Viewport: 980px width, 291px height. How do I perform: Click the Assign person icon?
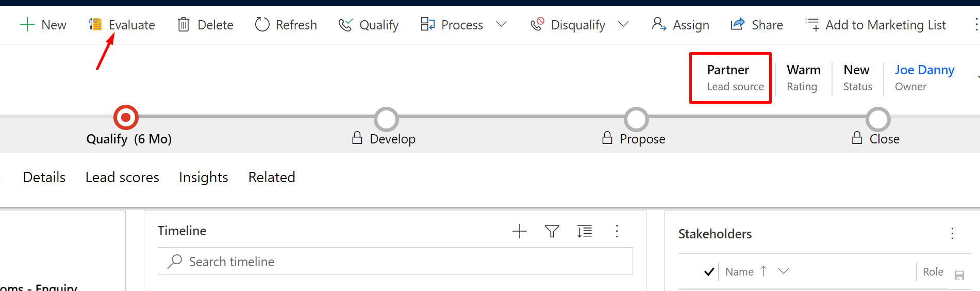(658, 25)
